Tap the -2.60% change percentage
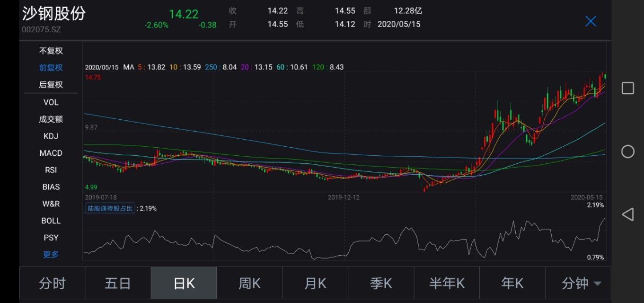 click(x=156, y=25)
